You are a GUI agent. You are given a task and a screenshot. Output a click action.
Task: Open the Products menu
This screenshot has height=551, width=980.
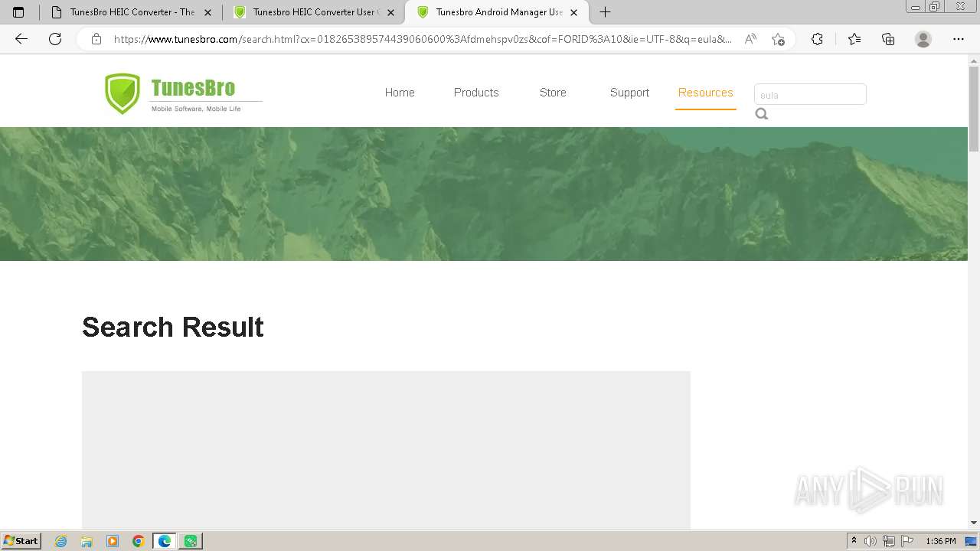476,93
